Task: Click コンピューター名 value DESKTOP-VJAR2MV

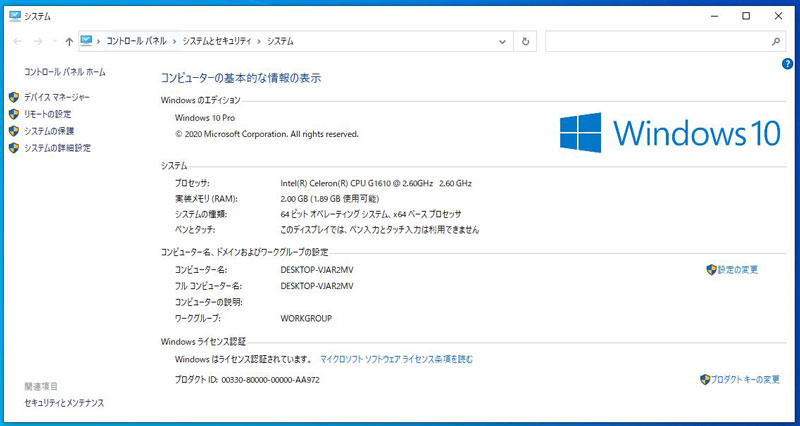Action: (x=317, y=269)
